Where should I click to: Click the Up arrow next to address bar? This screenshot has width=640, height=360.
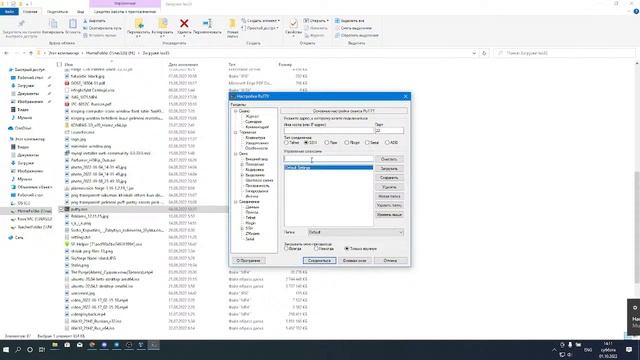(x=31, y=53)
